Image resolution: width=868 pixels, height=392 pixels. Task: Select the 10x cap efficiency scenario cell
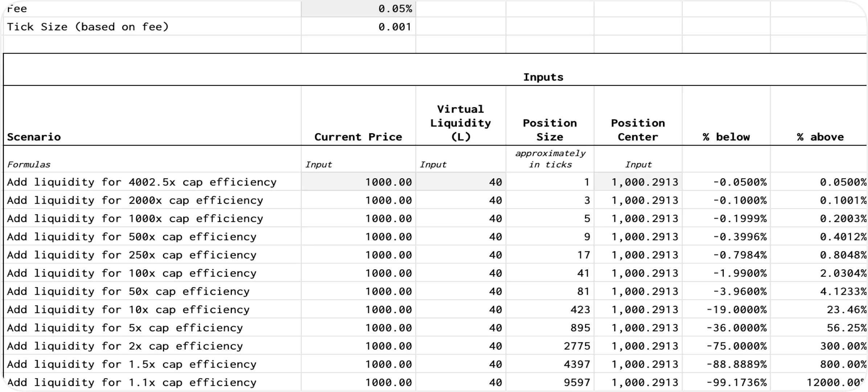tap(152, 309)
